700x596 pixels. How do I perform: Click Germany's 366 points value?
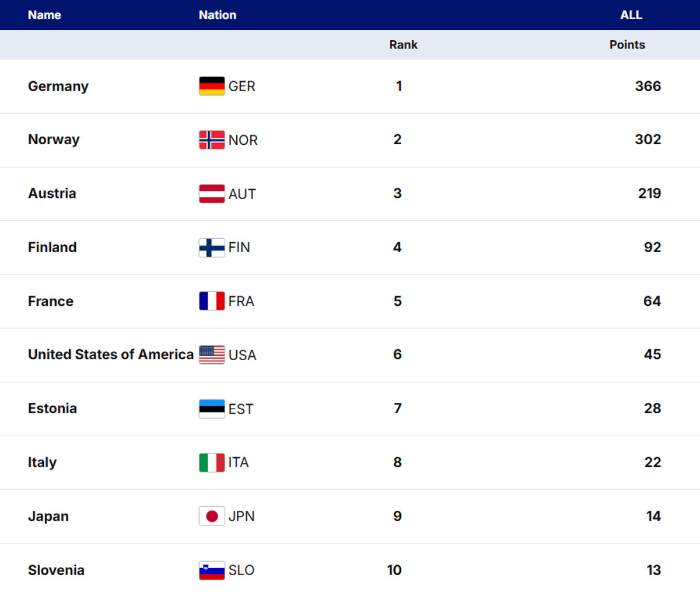pos(647,86)
